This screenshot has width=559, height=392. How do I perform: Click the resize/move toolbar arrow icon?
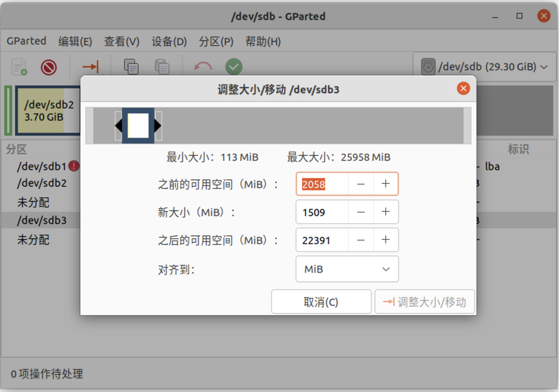click(90, 67)
